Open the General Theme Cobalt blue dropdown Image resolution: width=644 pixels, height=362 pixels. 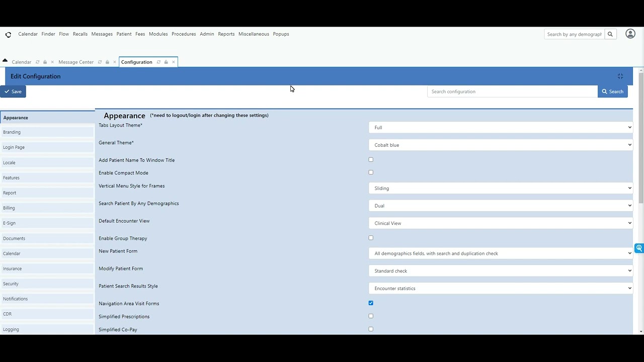click(x=501, y=145)
